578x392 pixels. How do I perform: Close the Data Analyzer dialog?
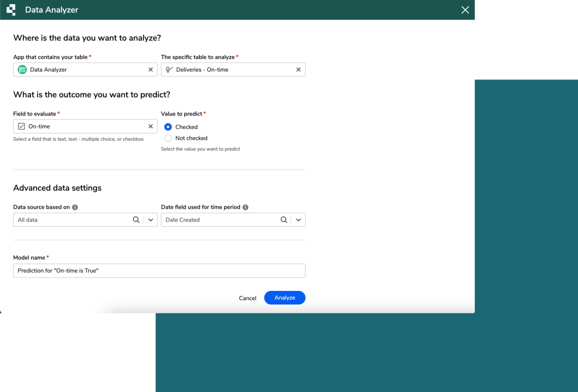tap(464, 10)
